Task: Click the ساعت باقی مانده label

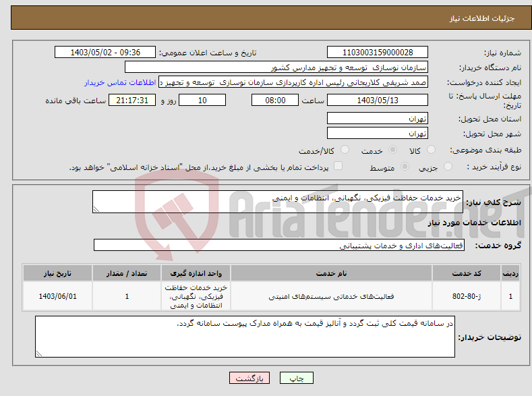Action: [76, 101]
